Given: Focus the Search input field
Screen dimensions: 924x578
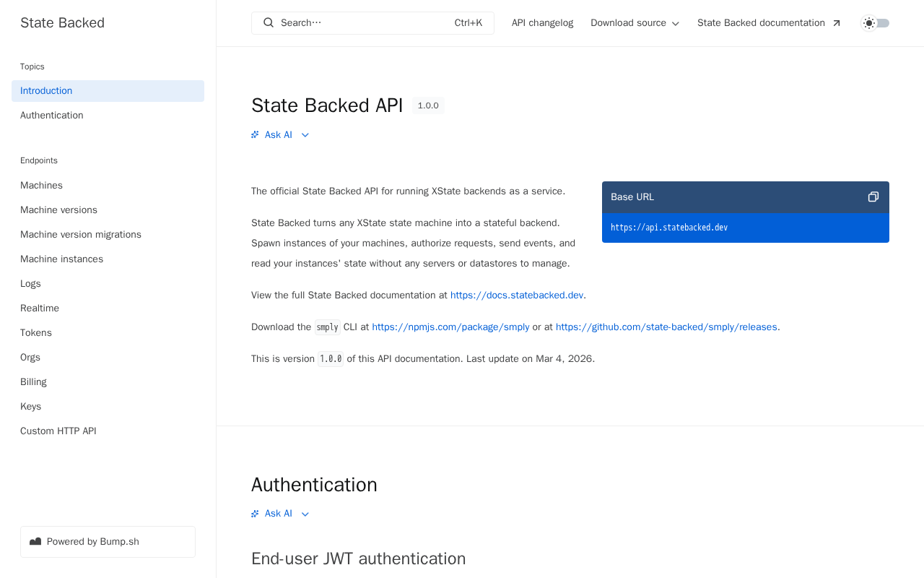Looking at the screenshot, I should point(361,23).
